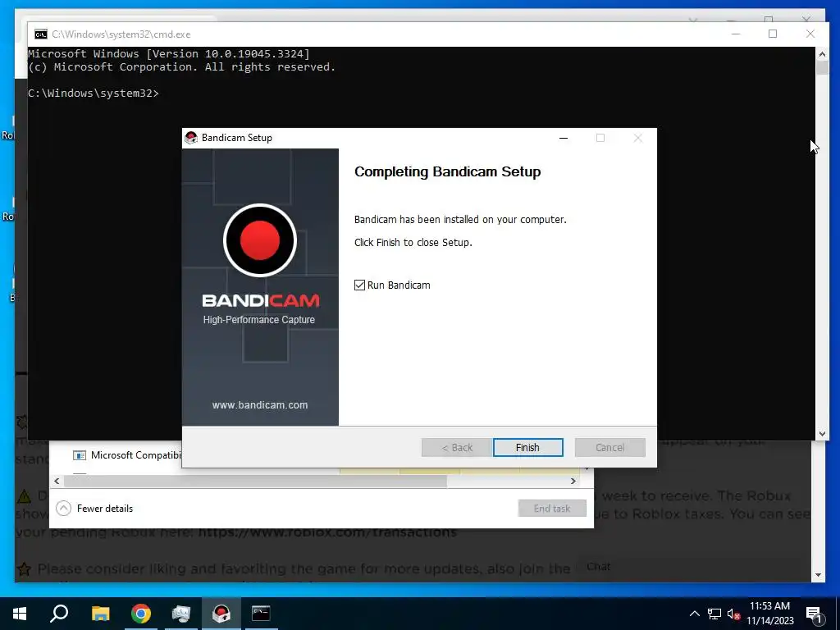This screenshot has height=630, width=840.
Task: Minimize the Bandicam Setup dialog
Action: click(564, 138)
